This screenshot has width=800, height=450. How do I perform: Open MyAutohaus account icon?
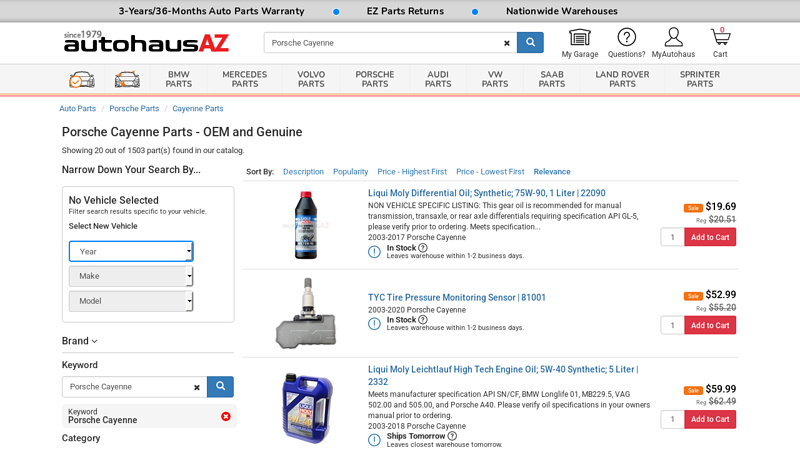[673, 43]
